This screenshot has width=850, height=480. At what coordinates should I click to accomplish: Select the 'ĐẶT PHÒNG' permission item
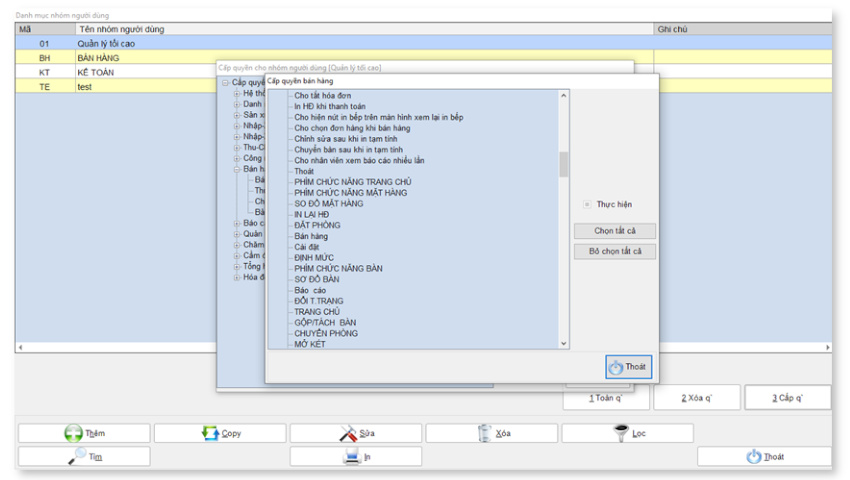[x=317, y=226]
